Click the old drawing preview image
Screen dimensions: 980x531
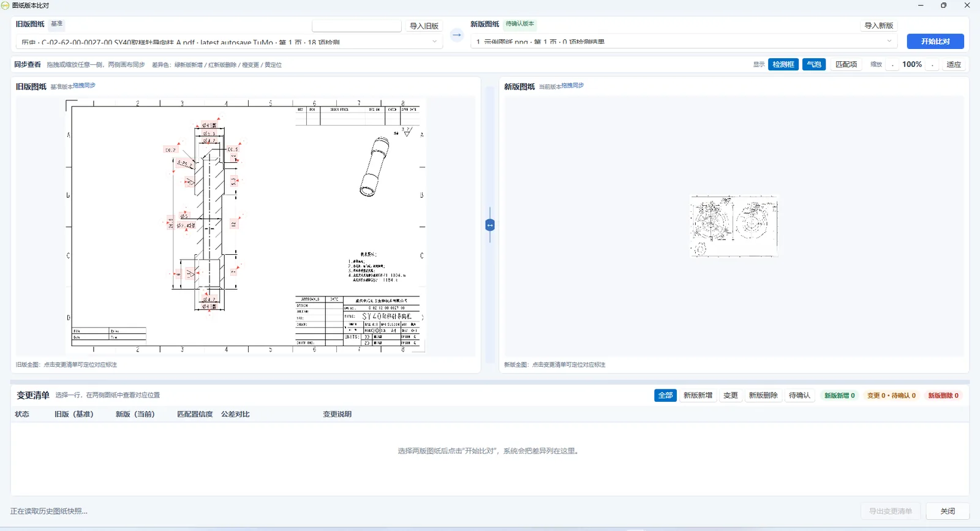pos(245,226)
